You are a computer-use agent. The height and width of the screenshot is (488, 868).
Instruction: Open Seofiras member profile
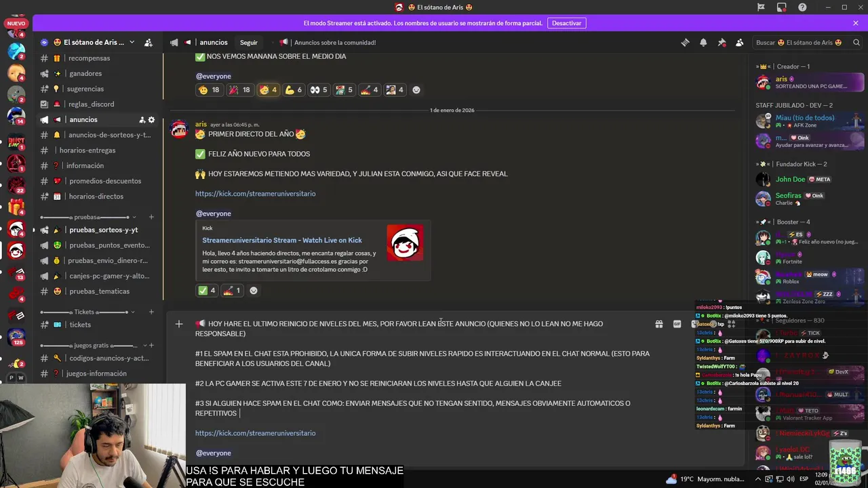tap(809, 199)
